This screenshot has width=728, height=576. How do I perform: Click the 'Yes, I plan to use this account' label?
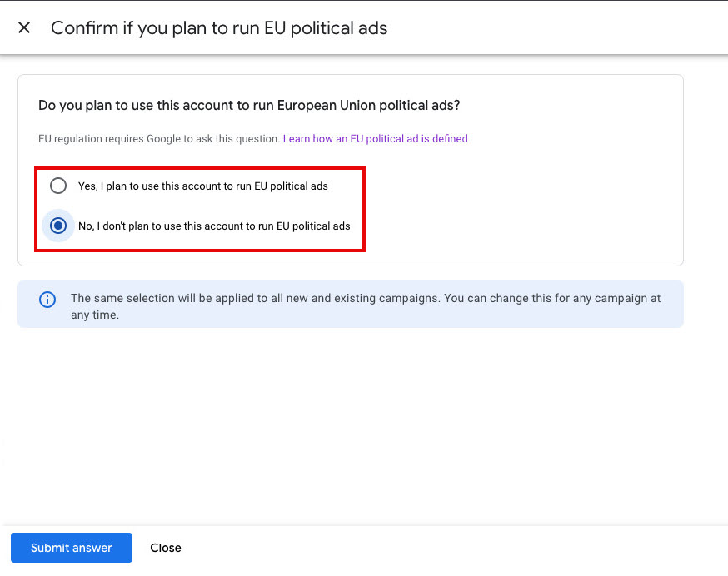pyautogui.click(x=202, y=186)
